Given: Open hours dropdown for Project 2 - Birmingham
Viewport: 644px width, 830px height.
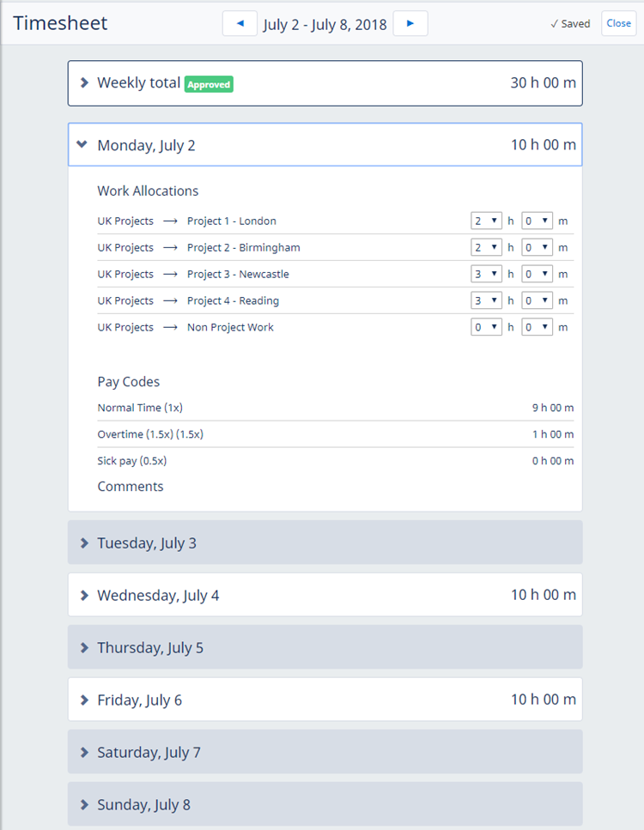Looking at the screenshot, I should click(486, 247).
